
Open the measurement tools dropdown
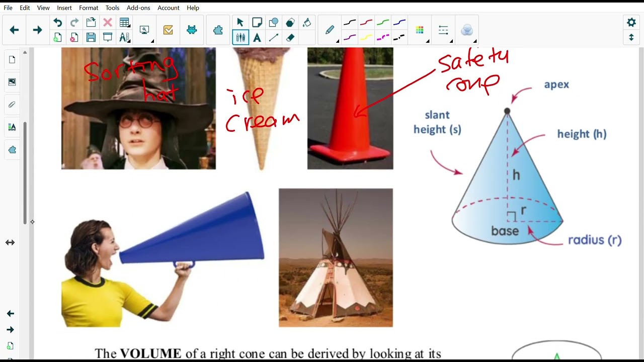click(x=124, y=37)
